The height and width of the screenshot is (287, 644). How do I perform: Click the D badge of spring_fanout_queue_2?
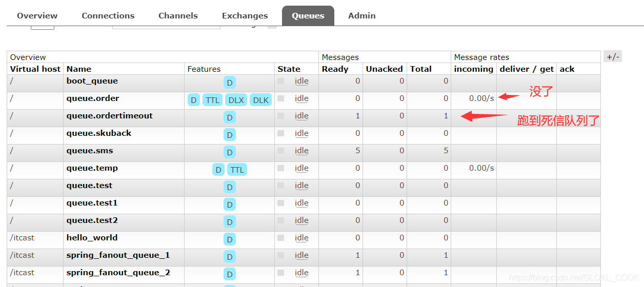pos(230,275)
